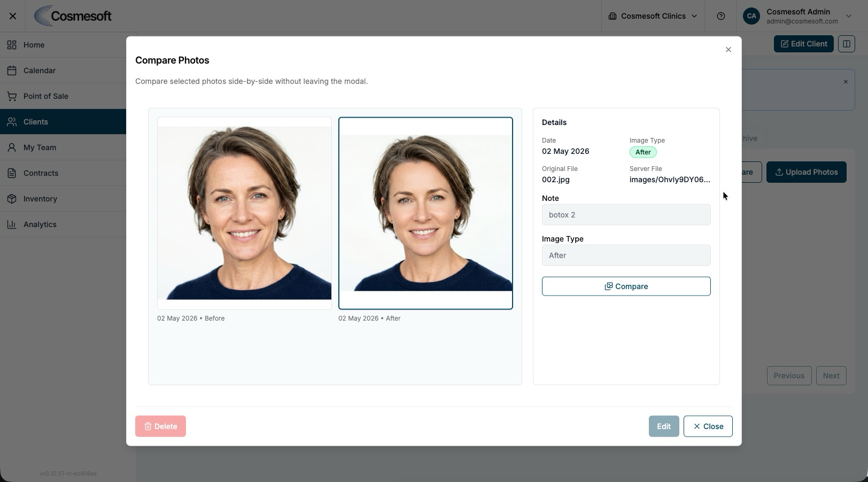The width and height of the screenshot is (868, 482).
Task: Click the Image Type field showing After
Action: click(x=626, y=255)
